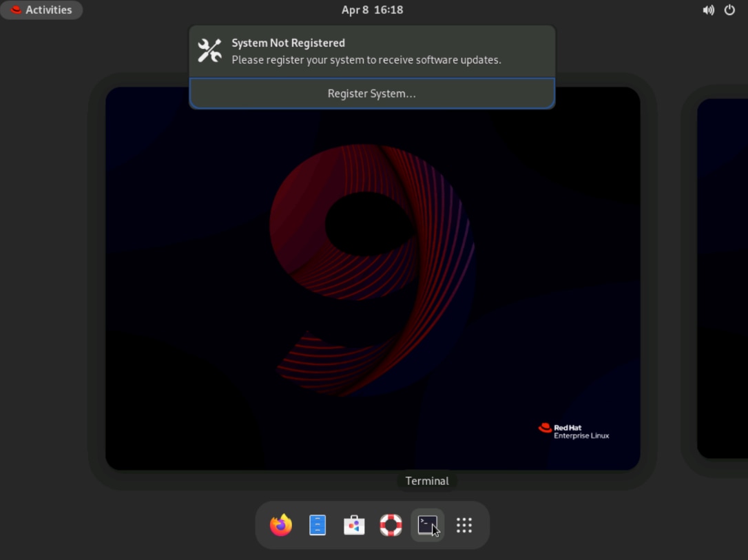Open the Help lifebuoy icon
The image size is (748, 560).
pyautogui.click(x=391, y=525)
